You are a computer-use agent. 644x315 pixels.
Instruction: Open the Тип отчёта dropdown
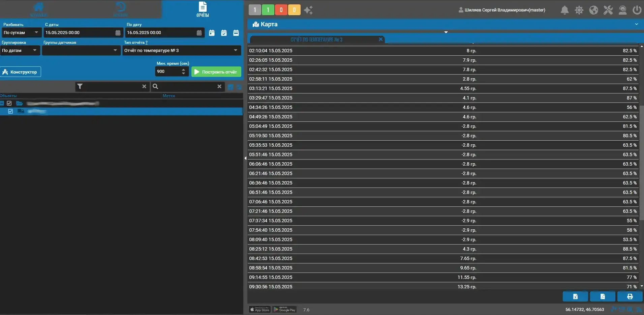point(181,51)
